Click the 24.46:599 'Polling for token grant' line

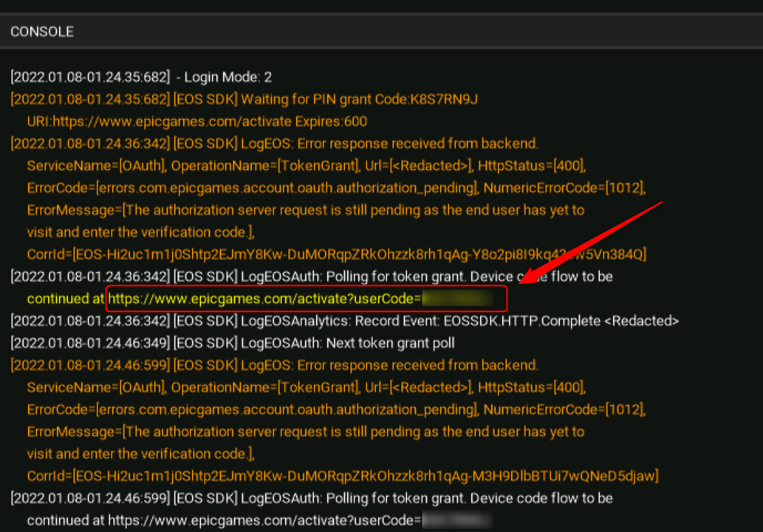pyautogui.click(x=312, y=498)
